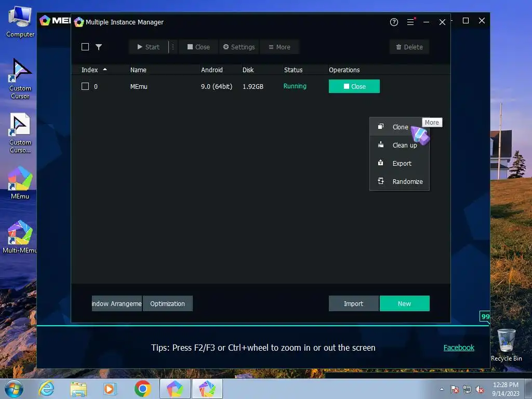Open the hamburger menu in Instance Manager
This screenshot has width=532, height=399.
pyautogui.click(x=410, y=22)
